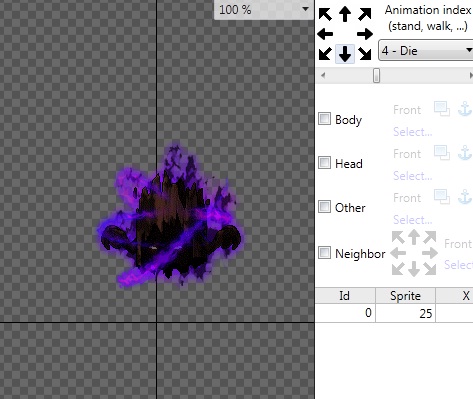
Task: Open the '4 - Die' animation dropdown
Action: [426, 51]
